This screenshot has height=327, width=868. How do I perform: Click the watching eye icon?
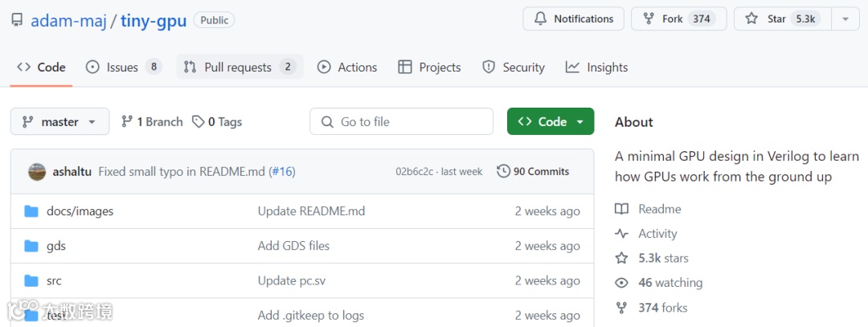point(621,283)
